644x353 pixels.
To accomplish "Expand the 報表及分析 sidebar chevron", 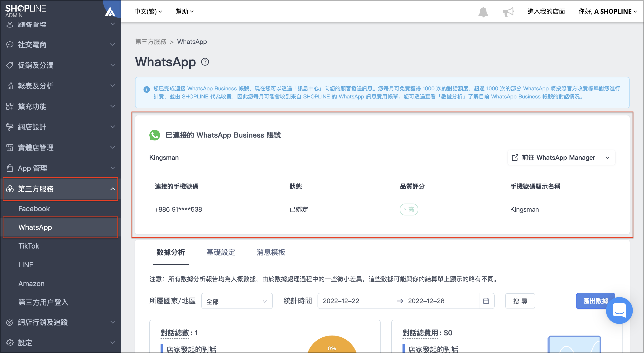I will pyautogui.click(x=113, y=85).
